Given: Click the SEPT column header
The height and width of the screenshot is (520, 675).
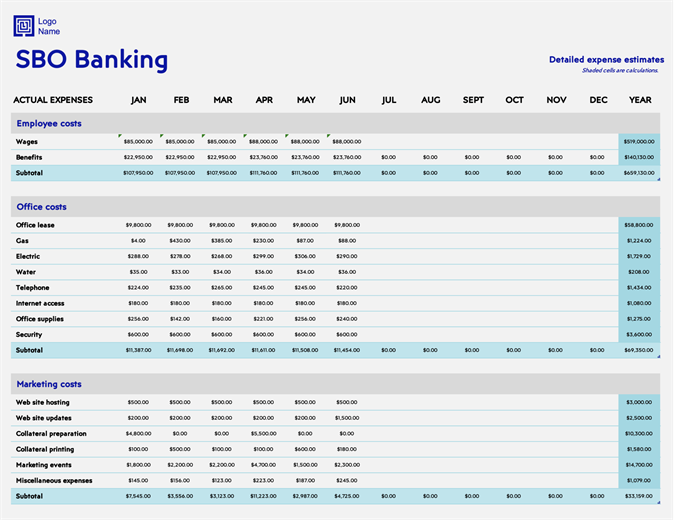Looking at the screenshot, I should (x=473, y=100).
